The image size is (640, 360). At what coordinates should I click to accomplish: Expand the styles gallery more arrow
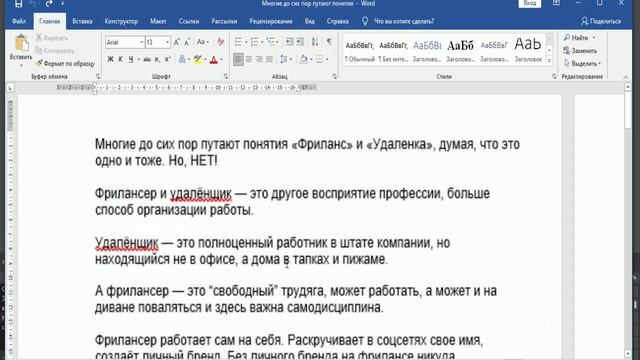[549, 61]
